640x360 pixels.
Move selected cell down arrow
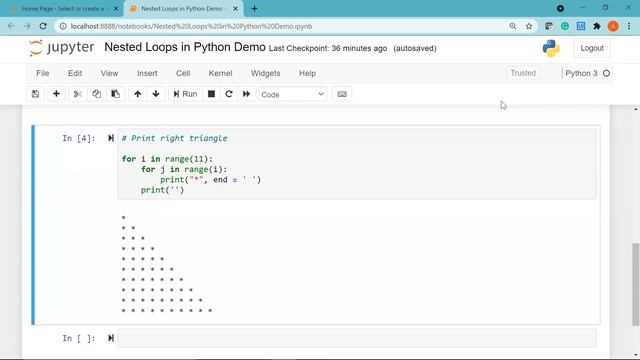coord(156,94)
